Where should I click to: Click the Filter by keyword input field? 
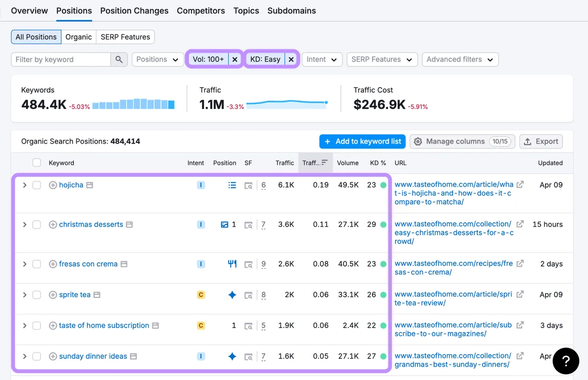(x=61, y=59)
